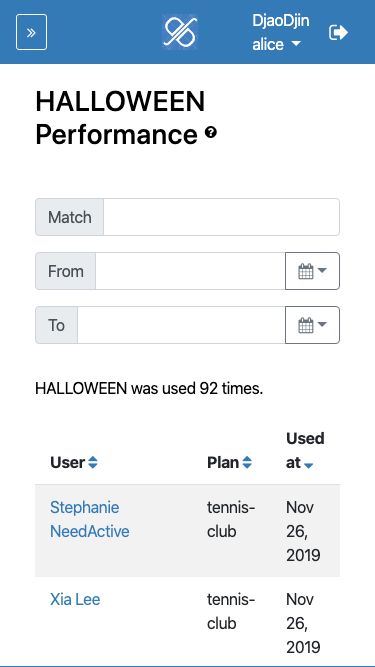Sort table by User column arrows
Screen dimensions: 375x667
[x=93, y=463]
